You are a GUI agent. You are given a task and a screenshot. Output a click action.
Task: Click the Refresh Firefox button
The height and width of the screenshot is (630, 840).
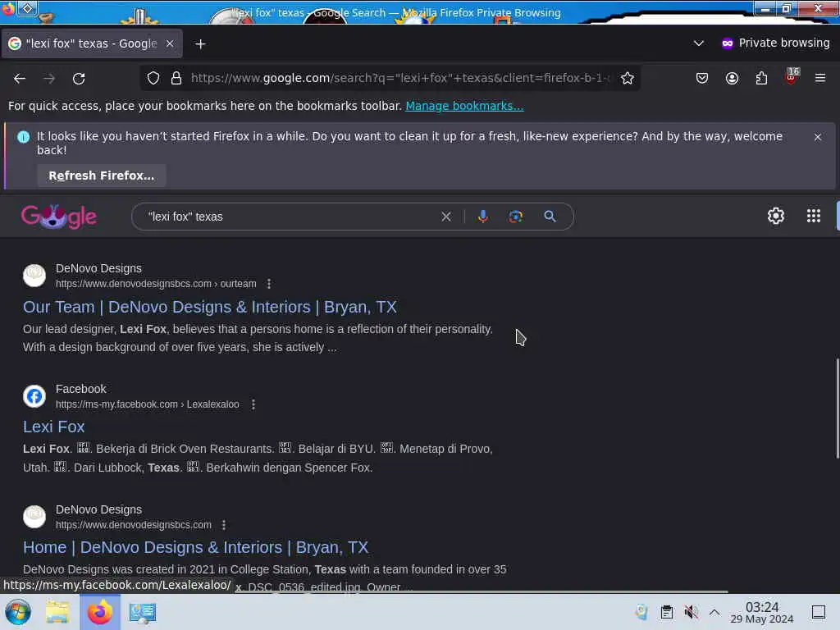click(x=101, y=176)
